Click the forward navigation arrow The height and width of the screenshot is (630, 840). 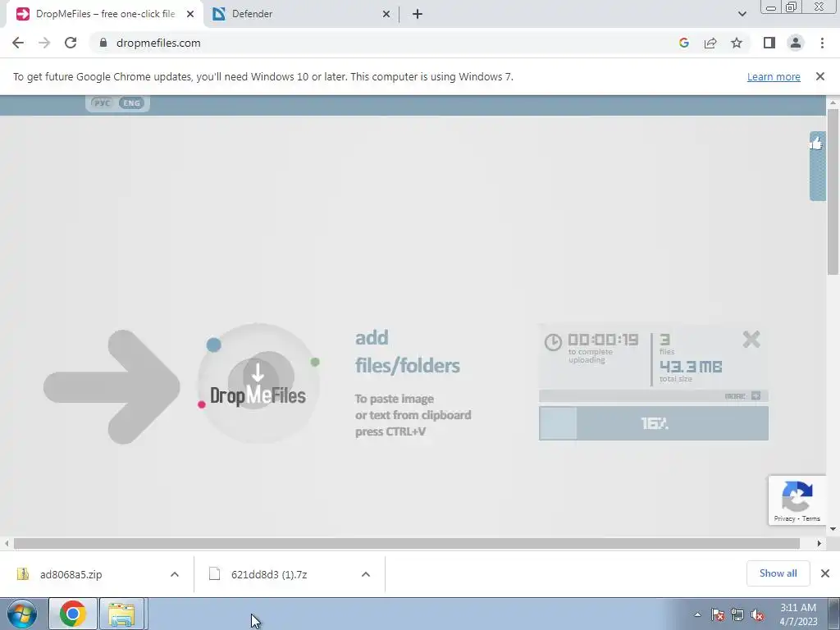click(x=44, y=43)
